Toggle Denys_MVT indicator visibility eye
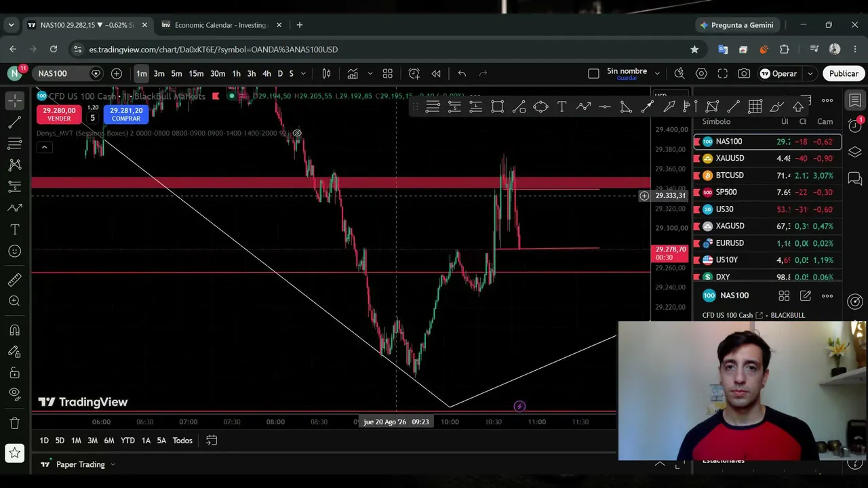The height and width of the screenshot is (488, 868). [x=297, y=134]
